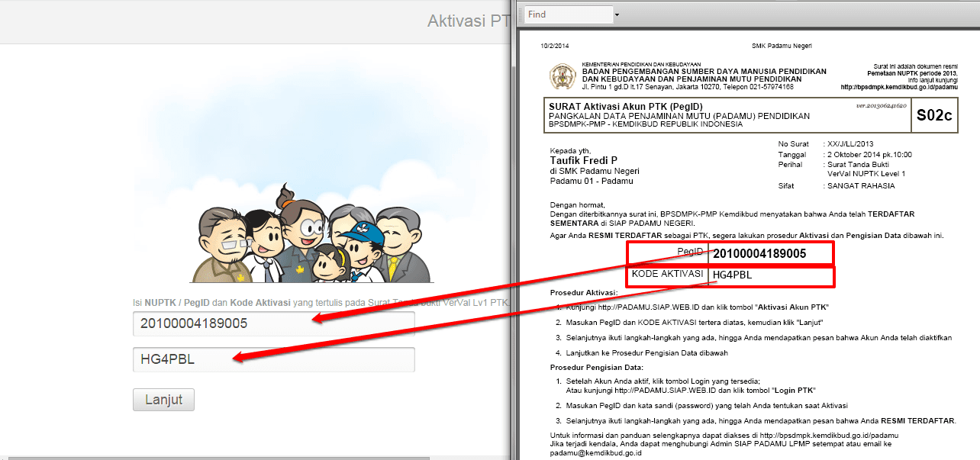
Task: Click the S02c document code box
Action: [935, 115]
